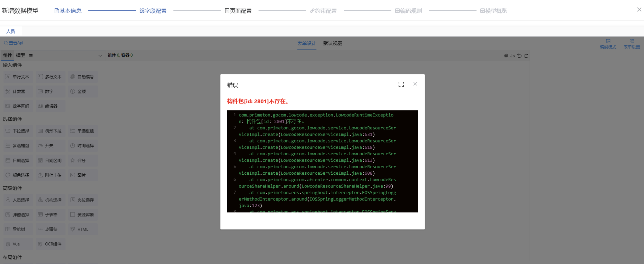Collapse the component panel via chevron
The width and height of the screenshot is (644, 264).
[100, 55]
